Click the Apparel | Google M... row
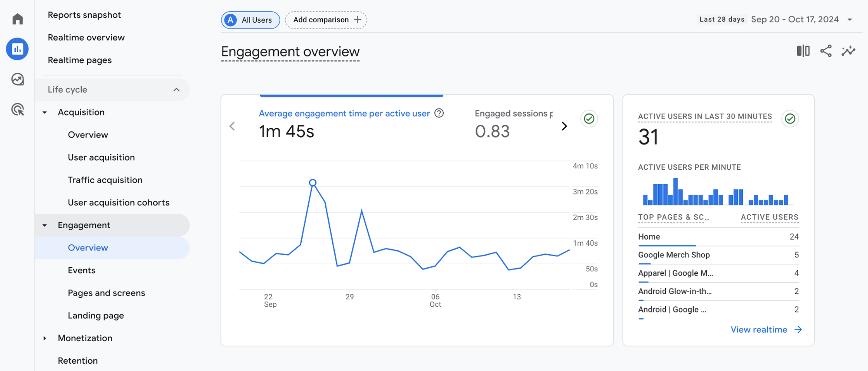The image size is (868, 371). tap(718, 273)
